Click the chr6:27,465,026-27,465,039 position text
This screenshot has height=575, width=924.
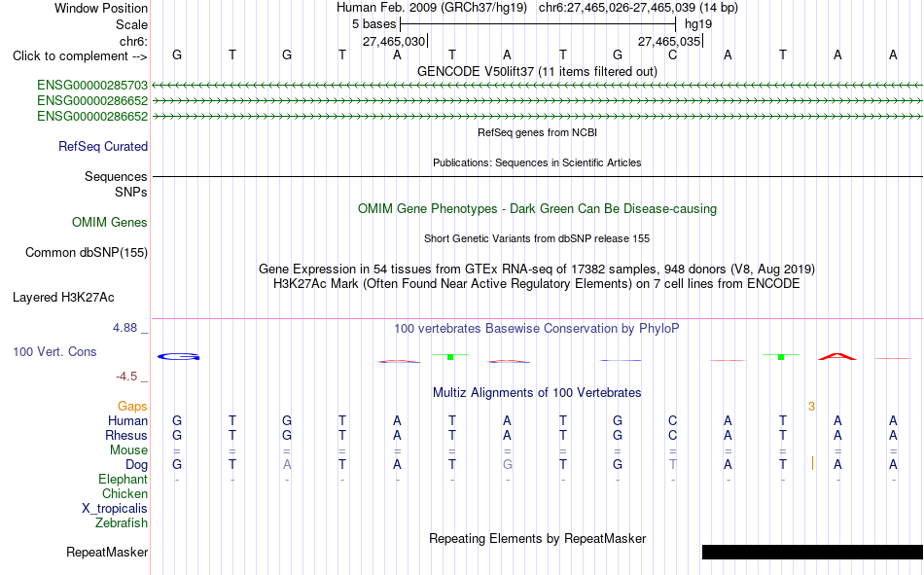pyautogui.click(x=638, y=8)
